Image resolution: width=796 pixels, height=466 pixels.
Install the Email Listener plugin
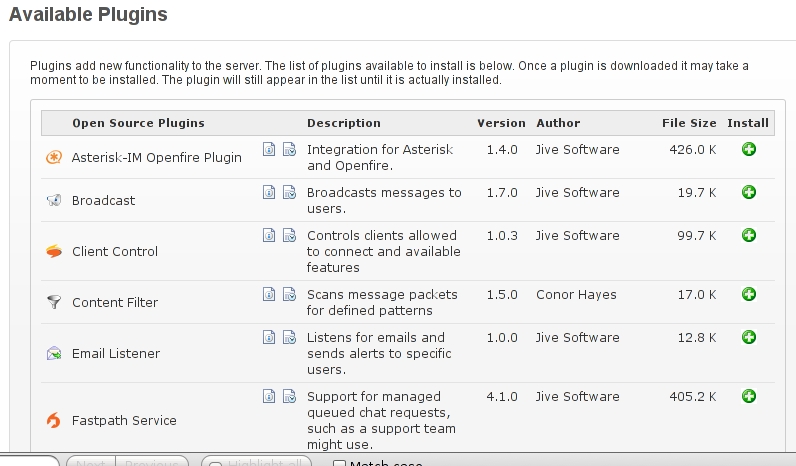[748, 337]
